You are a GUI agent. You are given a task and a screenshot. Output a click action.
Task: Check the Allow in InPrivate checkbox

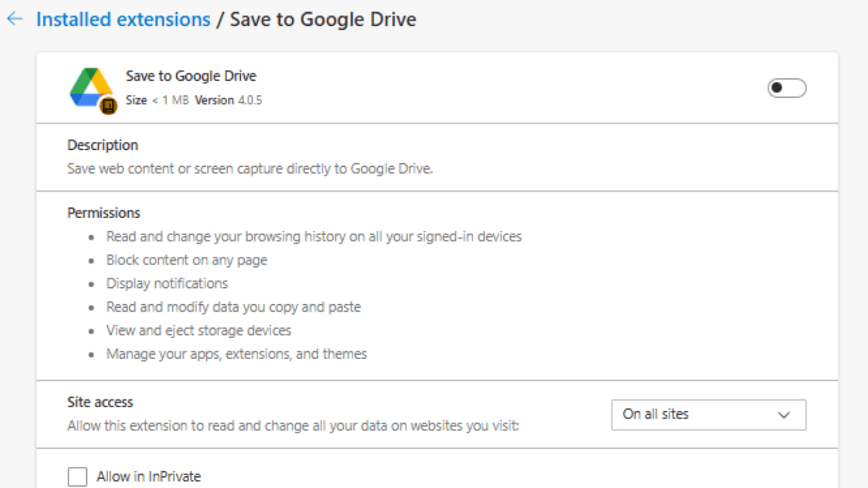point(78,476)
